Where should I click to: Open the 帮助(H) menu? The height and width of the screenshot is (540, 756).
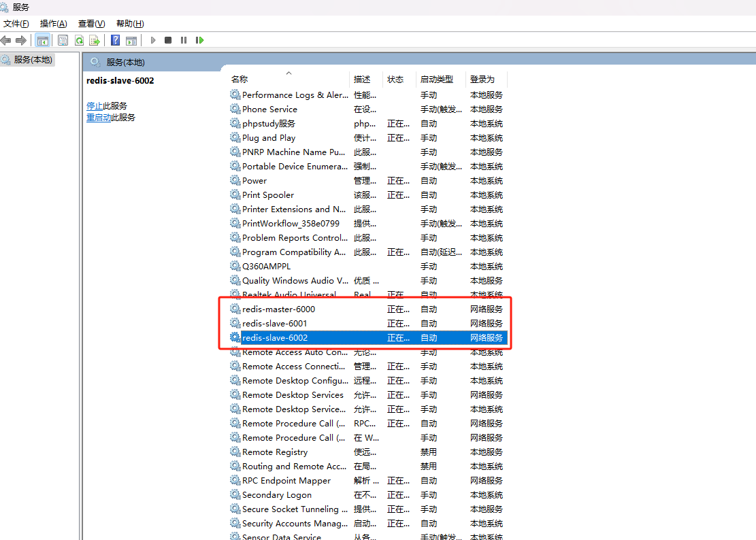tap(130, 24)
